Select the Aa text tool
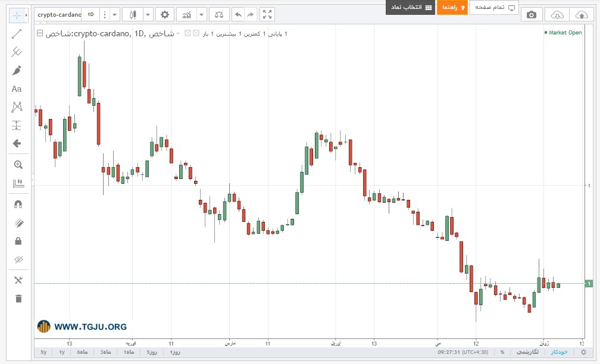This screenshot has width=600, height=364. [17, 89]
